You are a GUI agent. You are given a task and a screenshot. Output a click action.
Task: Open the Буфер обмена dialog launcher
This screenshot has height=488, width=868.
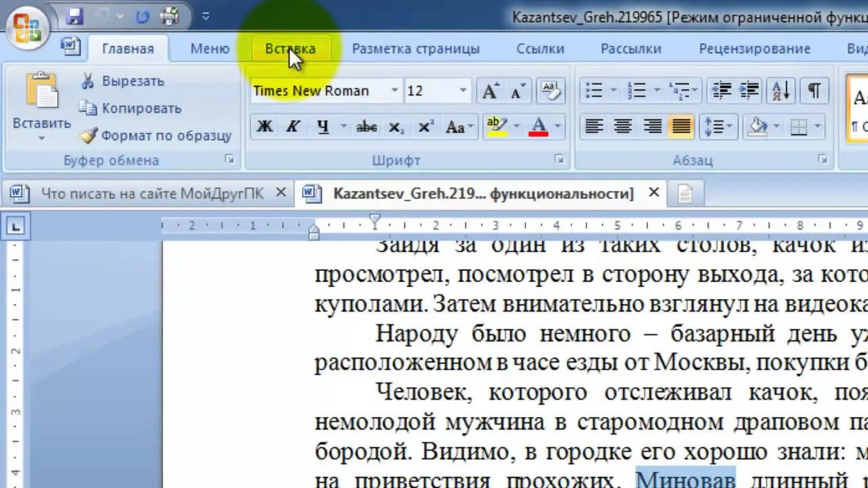pos(230,160)
